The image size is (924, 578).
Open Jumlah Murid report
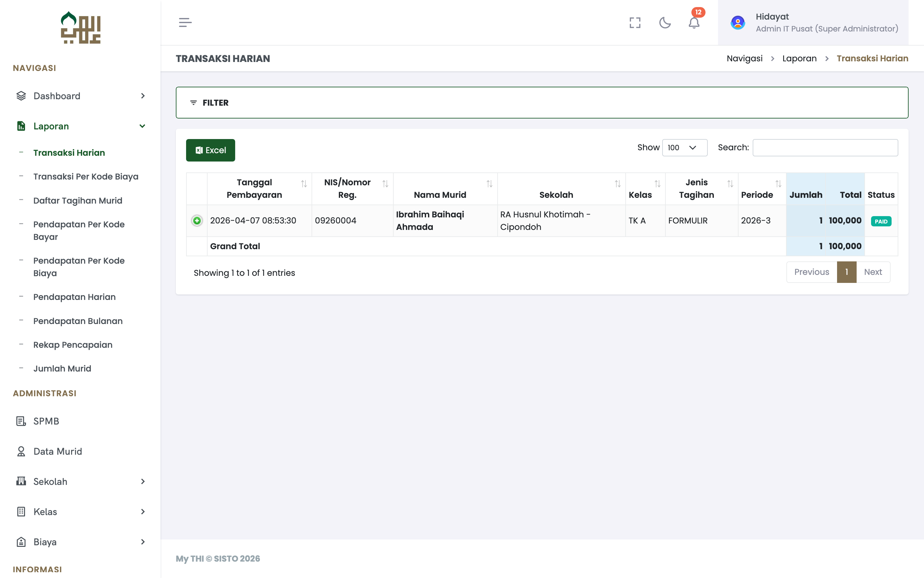coord(62,369)
